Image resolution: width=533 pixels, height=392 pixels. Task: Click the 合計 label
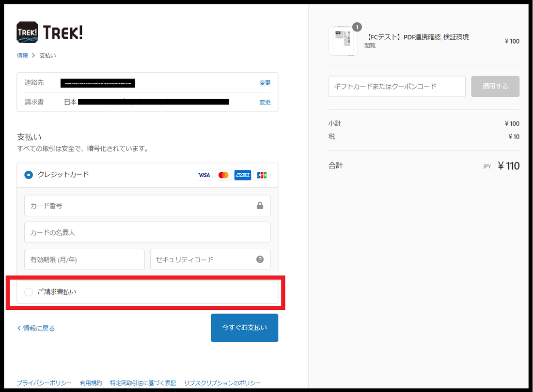coord(335,166)
